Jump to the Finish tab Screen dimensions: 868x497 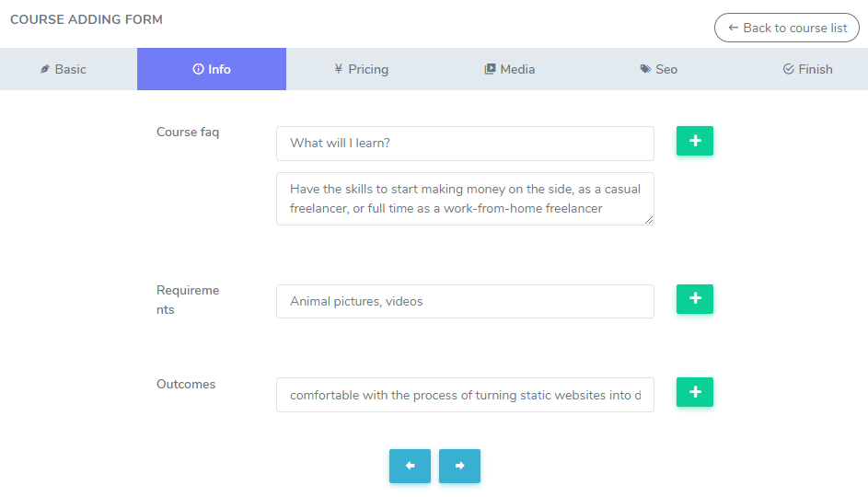[807, 69]
